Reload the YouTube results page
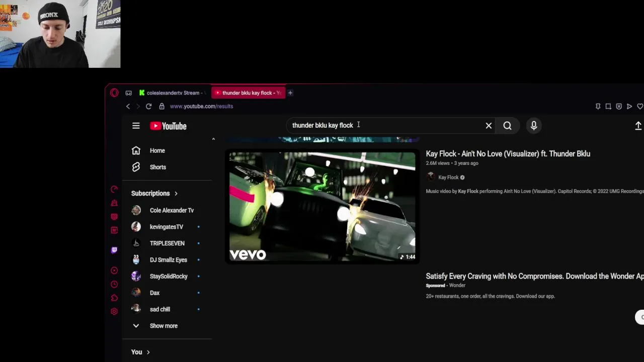This screenshot has width=644, height=362. [148, 106]
